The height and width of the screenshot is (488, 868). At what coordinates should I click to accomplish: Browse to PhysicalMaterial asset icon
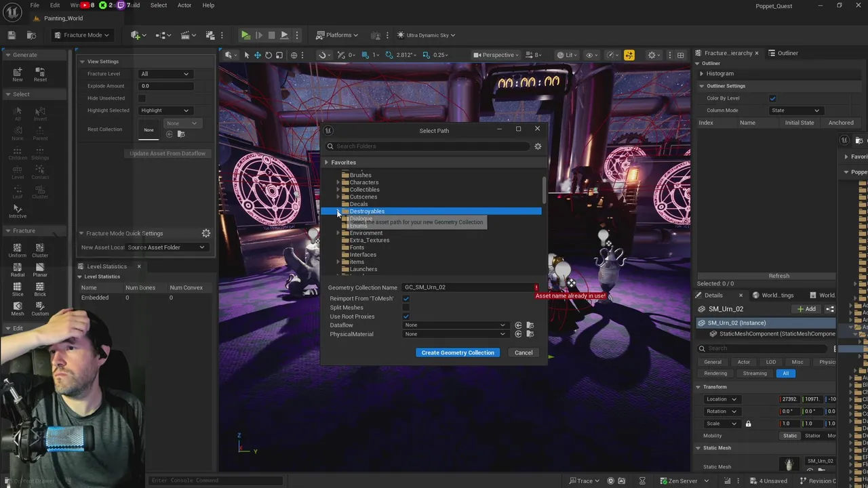point(530,334)
